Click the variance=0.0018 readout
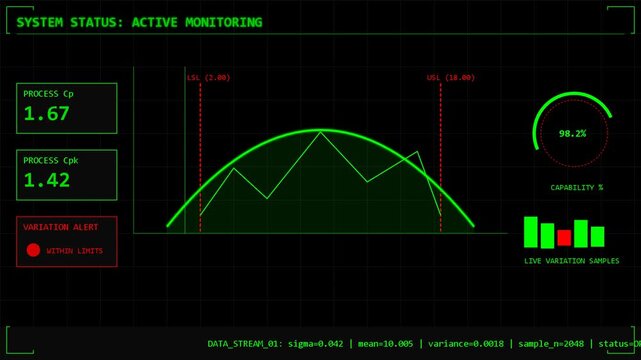This screenshot has height=360, width=641. [x=466, y=344]
